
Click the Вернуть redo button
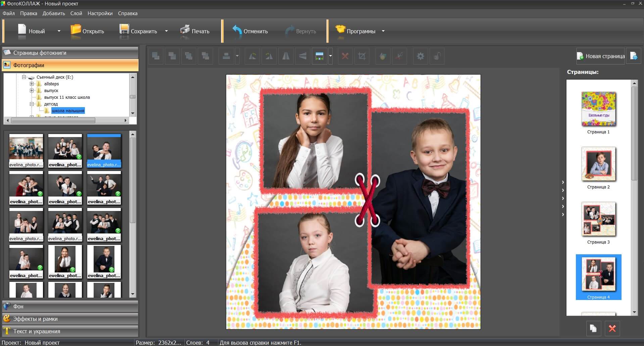301,31
